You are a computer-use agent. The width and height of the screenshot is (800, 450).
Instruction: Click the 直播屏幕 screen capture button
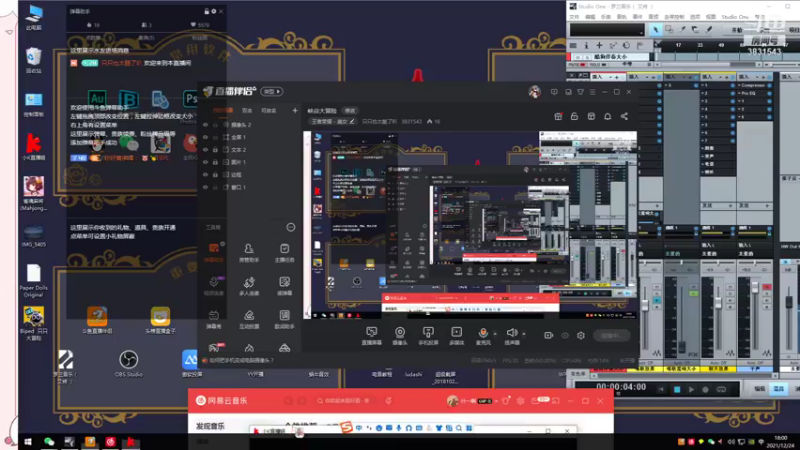[371, 336]
